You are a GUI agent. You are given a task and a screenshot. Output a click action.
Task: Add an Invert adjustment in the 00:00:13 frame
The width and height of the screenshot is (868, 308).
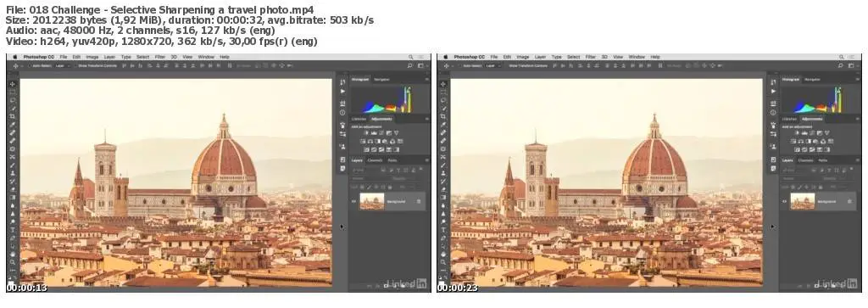pyautogui.click(x=367, y=149)
